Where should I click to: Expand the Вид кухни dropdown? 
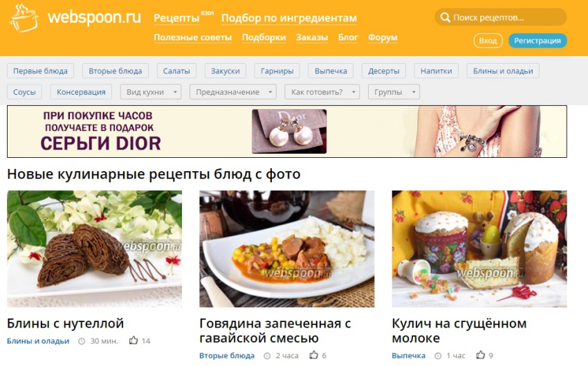click(x=151, y=92)
